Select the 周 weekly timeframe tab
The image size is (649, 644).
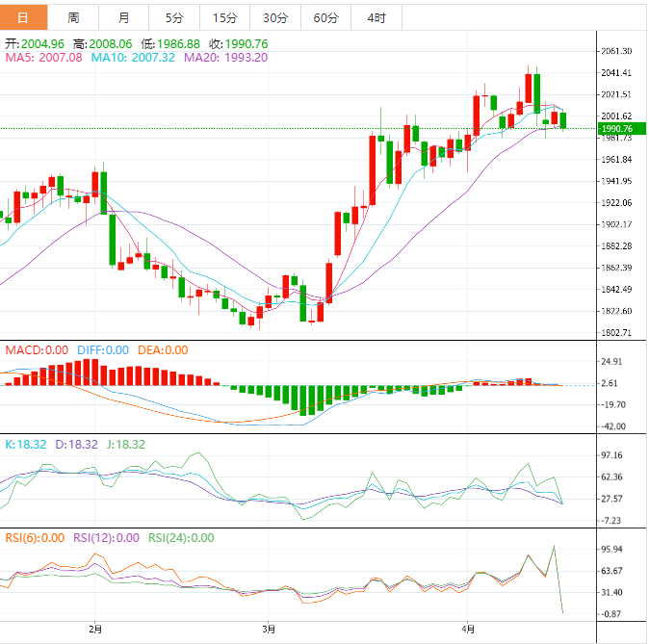74,17
